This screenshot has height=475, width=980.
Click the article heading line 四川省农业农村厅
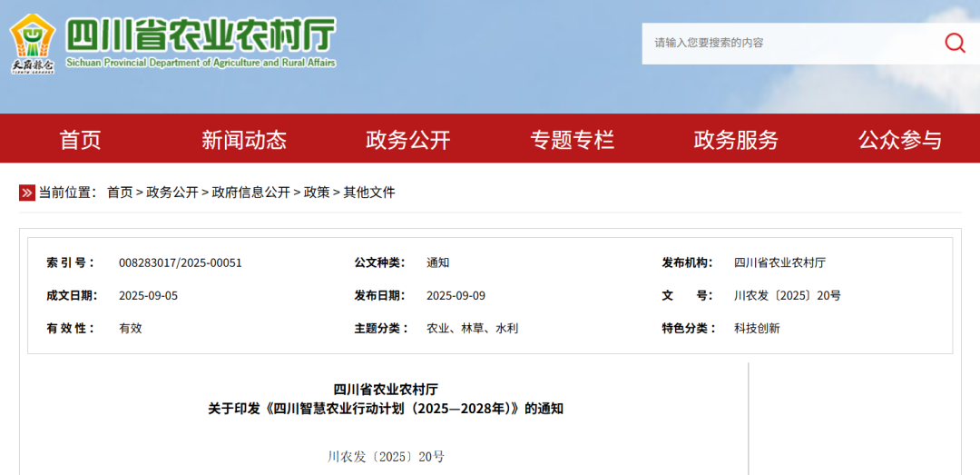click(386, 390)
